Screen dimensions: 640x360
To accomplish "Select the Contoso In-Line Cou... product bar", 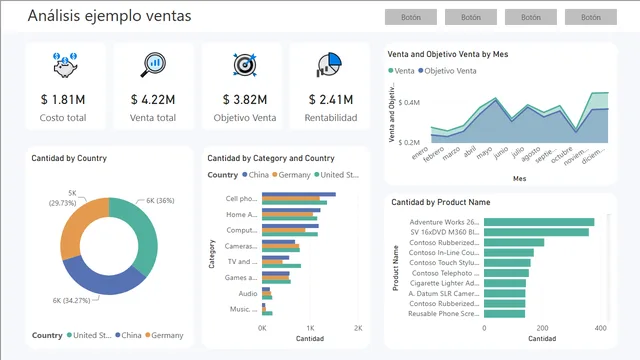I will pos(509,253).
